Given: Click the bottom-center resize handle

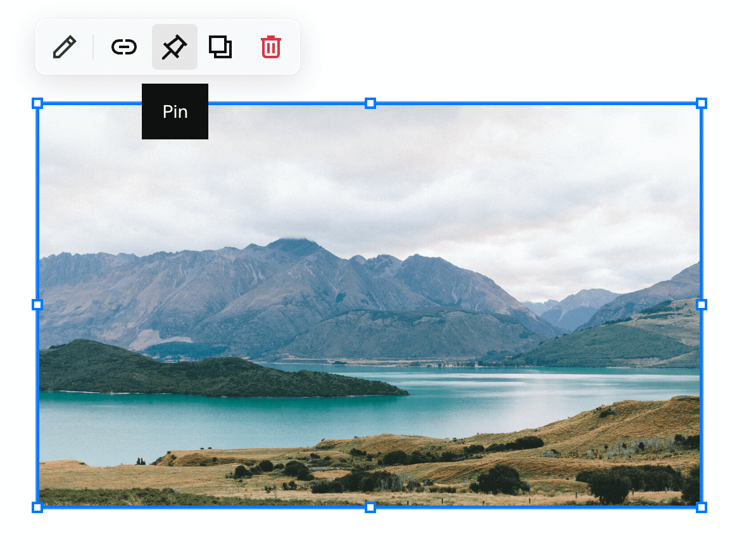Looking at the screenshot, I should coord(370,507).
